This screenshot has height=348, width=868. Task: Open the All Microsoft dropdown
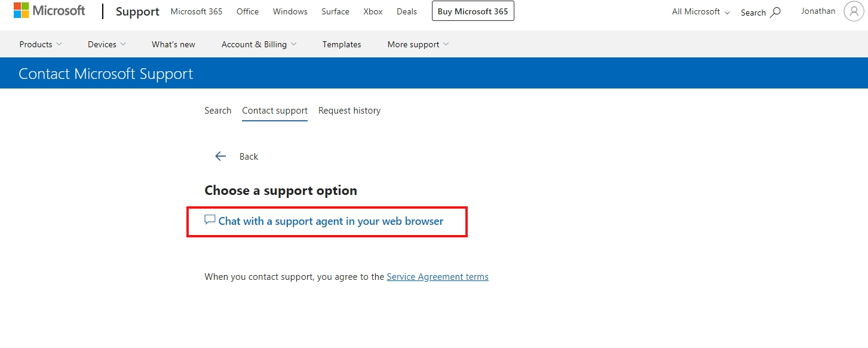700,11
